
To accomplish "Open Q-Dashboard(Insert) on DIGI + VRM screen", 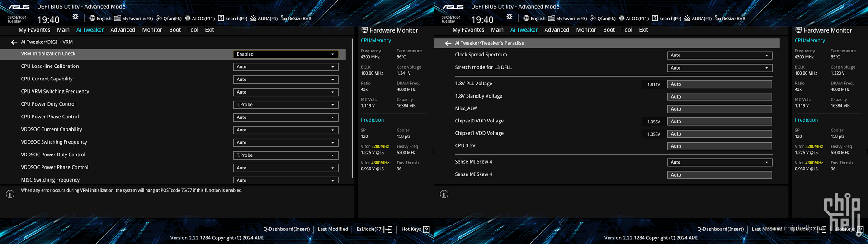I will pos(287,230).
